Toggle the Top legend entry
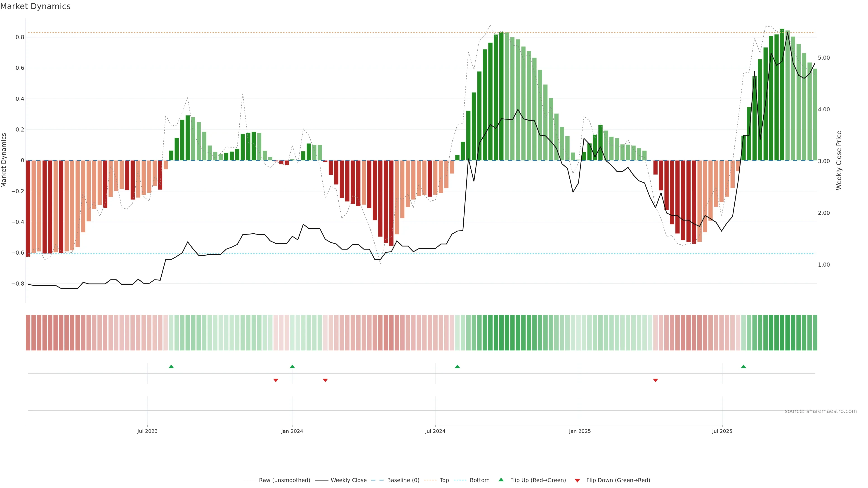868x488 pixels. 444,480
